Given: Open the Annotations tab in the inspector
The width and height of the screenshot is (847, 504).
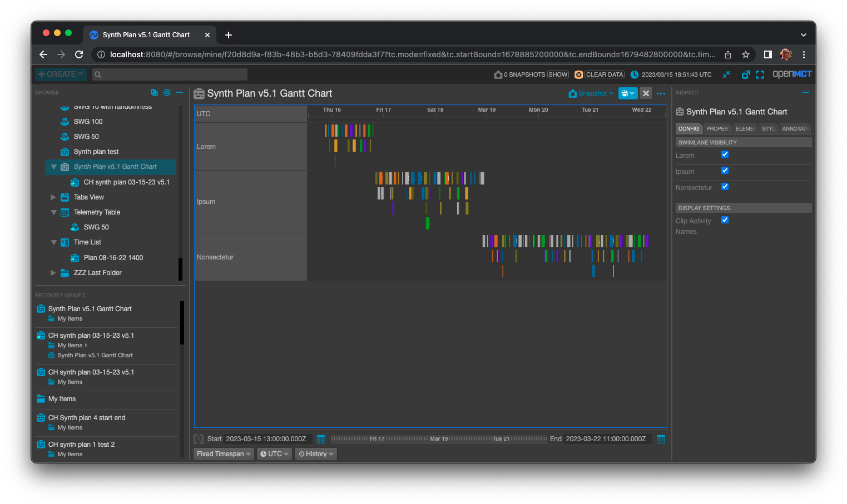Looking at the screenshot, I should tap(795, 128).
